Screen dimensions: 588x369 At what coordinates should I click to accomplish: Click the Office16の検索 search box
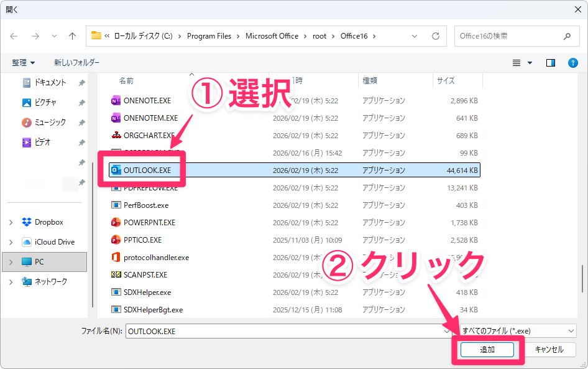coord(508,36)
